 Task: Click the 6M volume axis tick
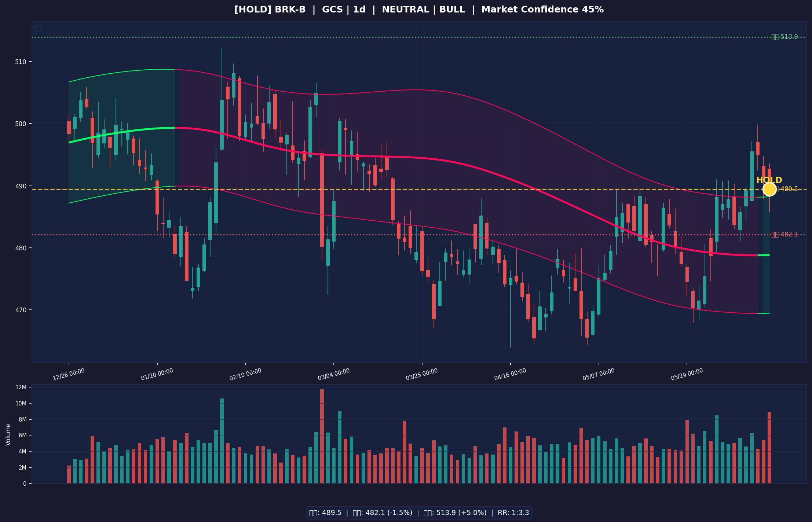click(22, 435)
